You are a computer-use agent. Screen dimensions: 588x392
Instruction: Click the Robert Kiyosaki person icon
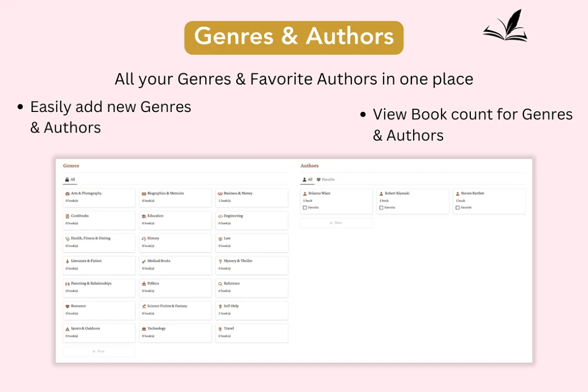tap(381, 194)
